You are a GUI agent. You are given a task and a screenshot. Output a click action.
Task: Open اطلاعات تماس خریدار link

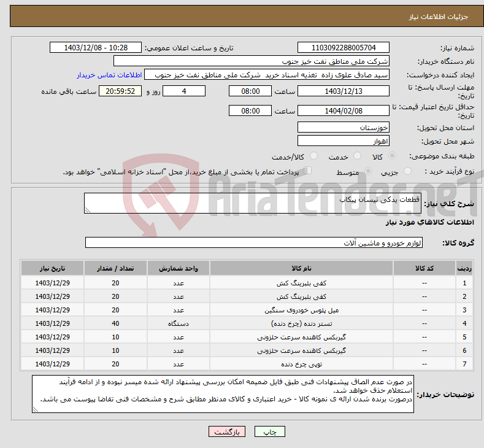pyautogui.click(x=109, y=75)
